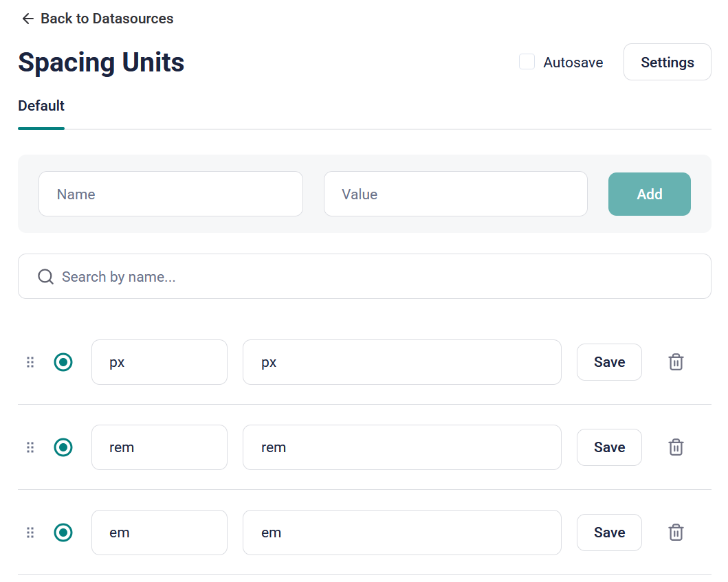
Task: Open the Settings button
Action: point(667,63)
